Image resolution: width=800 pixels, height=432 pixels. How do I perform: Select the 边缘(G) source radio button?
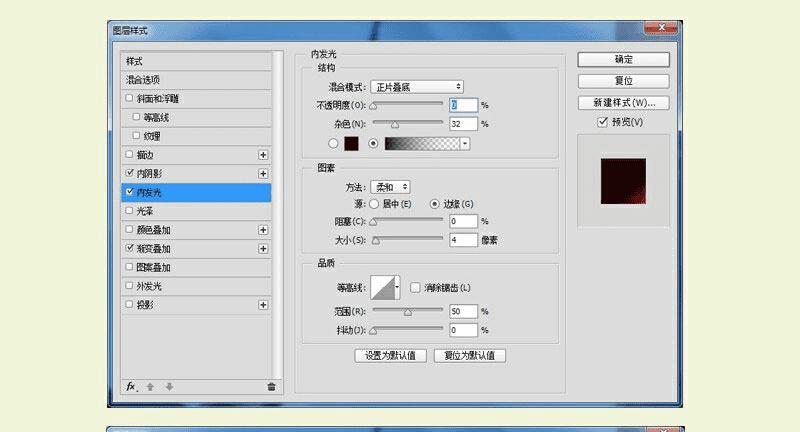[x=435, y=204]
